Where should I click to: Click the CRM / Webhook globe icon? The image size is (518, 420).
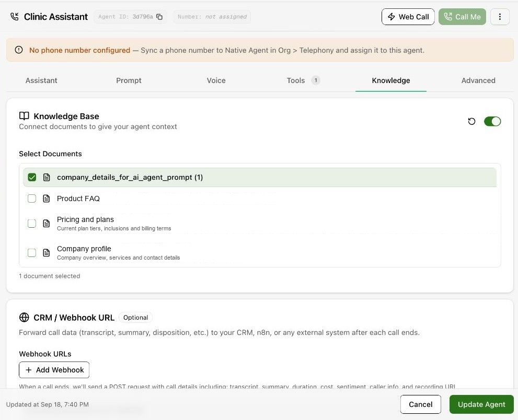pos(24,317)
